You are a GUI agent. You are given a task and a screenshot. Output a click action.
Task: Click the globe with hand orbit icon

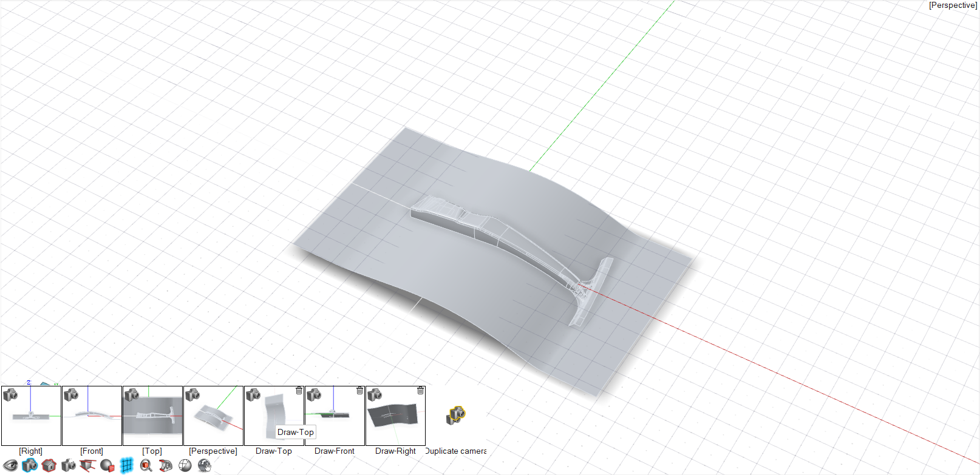click(205, 465)
